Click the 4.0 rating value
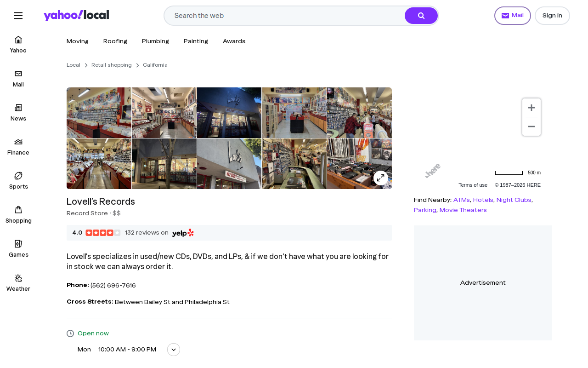Viewport: 588px width, 368px height. (77, 233)
